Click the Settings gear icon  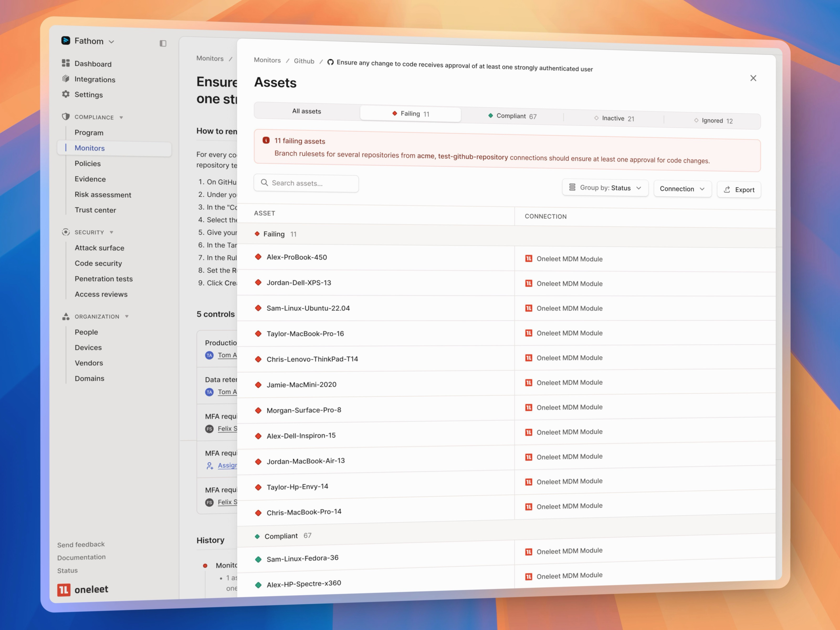click(x=65, y=94)
